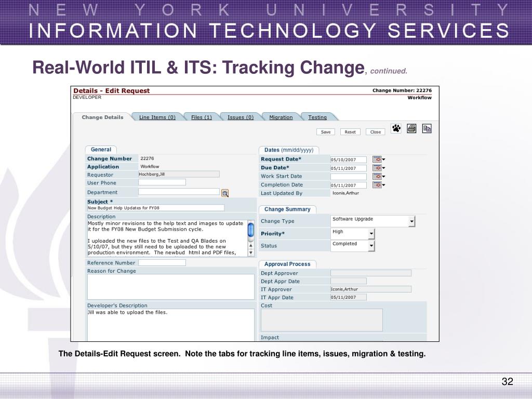
Task: Click the Completion Date input field
Action: coord(349,185)
